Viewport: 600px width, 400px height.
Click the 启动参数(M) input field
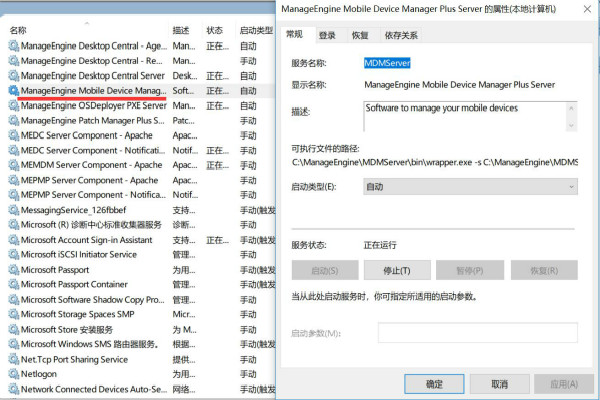(x=478, y=333)
